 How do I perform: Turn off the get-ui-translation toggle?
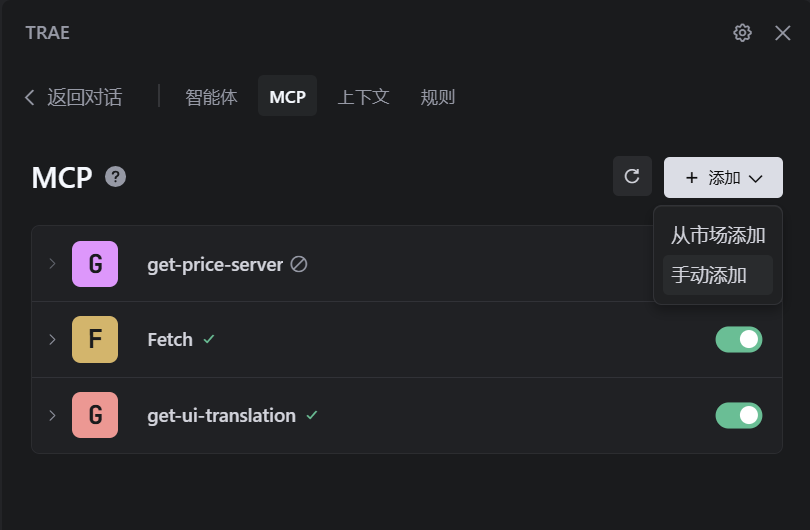tap(738, 415)
